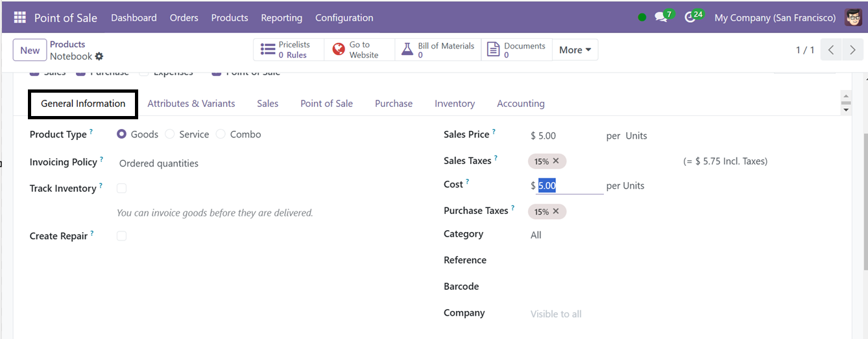868x339 pixels.
Task: Click the Documents 0 button label
Action: pos(525,50)
